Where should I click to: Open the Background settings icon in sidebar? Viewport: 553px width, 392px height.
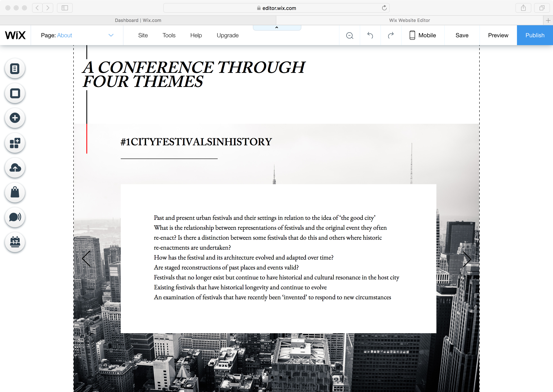coord(15,93)
